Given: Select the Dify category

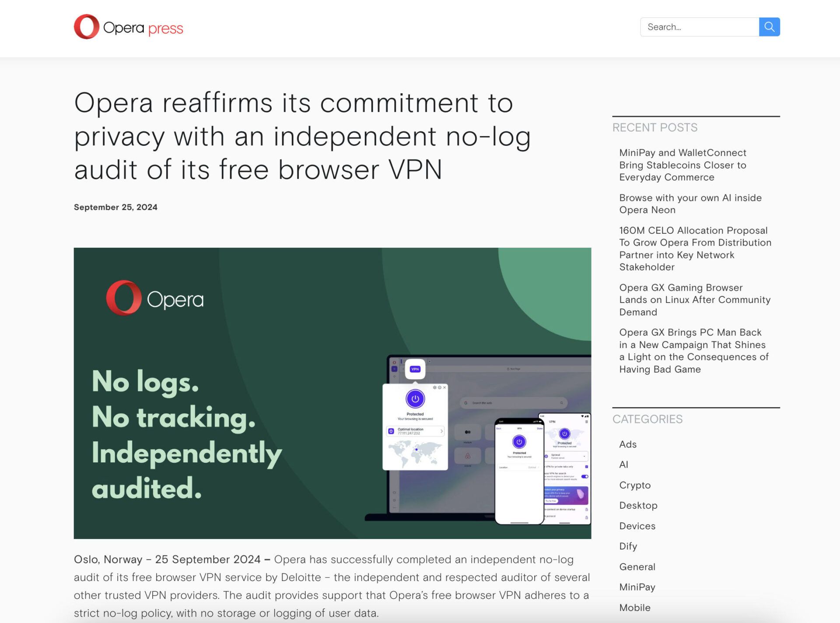Looking at the screenshot, I should [x=628, y=546].
